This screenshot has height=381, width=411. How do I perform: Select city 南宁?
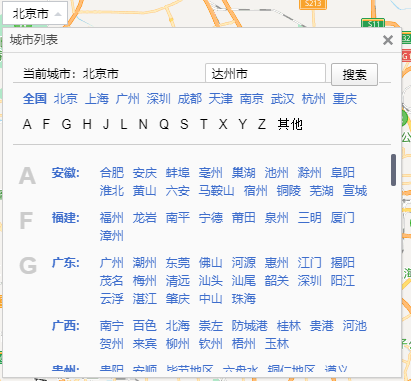112,326
